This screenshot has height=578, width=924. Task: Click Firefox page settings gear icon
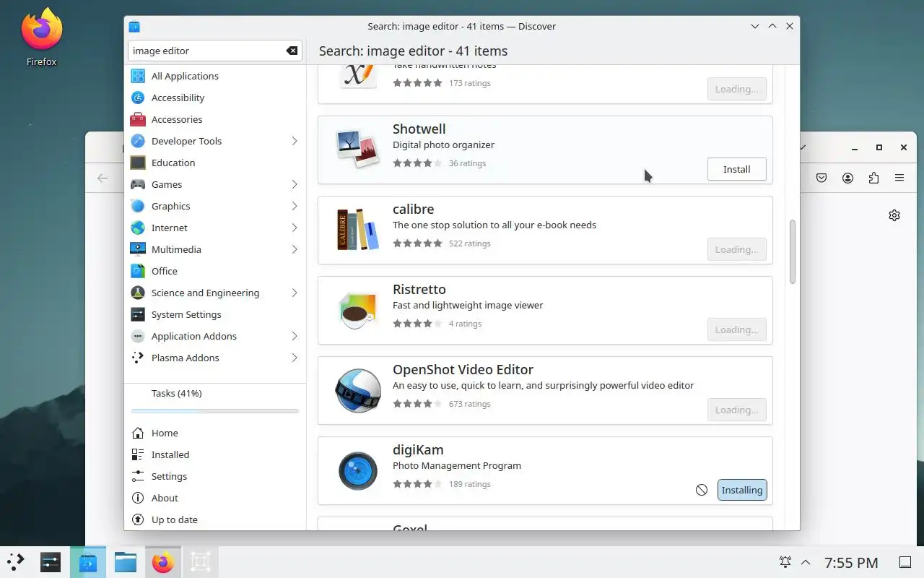coord(894,215)
